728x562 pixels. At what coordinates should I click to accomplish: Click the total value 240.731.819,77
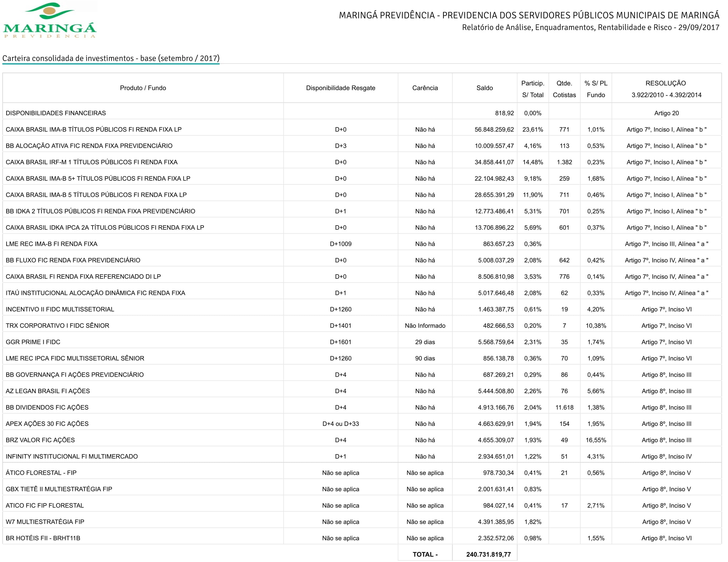pyautogui.click(x=488, y=555)
